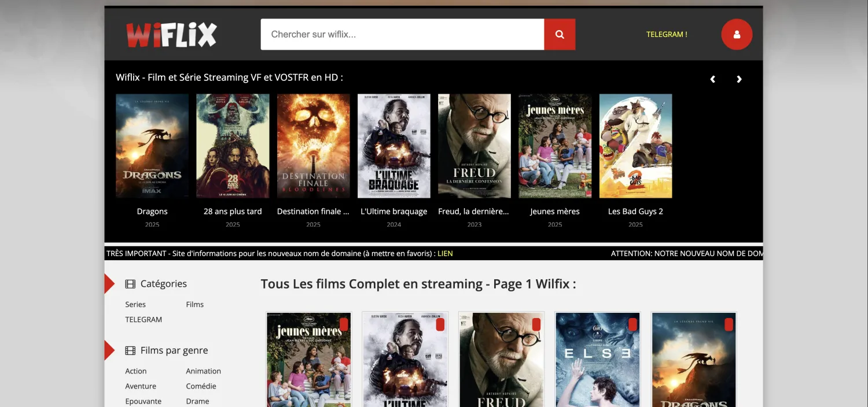This screenshot has height=407, width=868.
Task: Click the red search magnifier button
Action: 560,35
